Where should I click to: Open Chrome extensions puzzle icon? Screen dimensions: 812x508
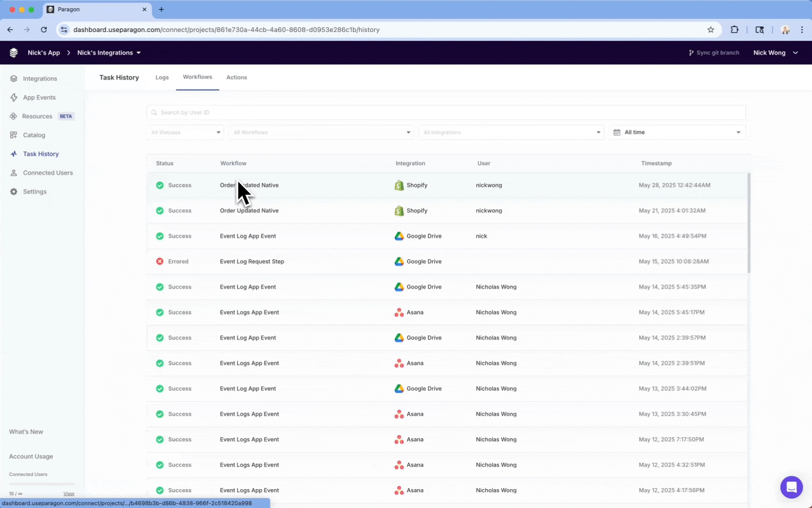[x=734, y=30]
